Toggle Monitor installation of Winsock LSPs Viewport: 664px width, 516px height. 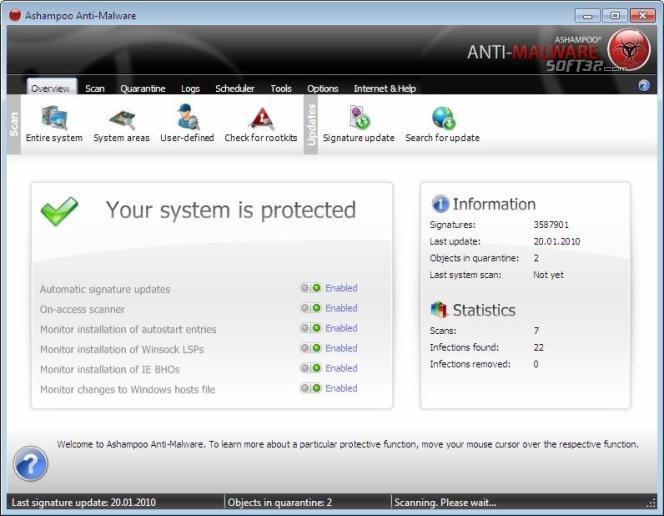[x=311, y=348]
